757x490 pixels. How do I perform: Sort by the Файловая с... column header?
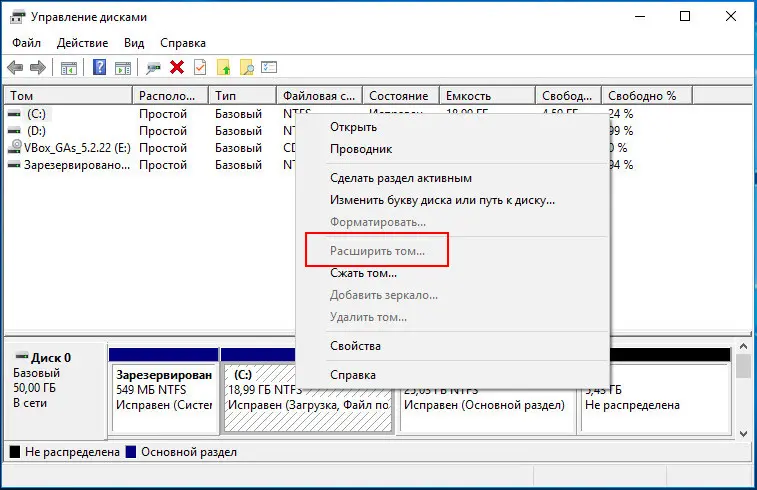coord(320,96)
